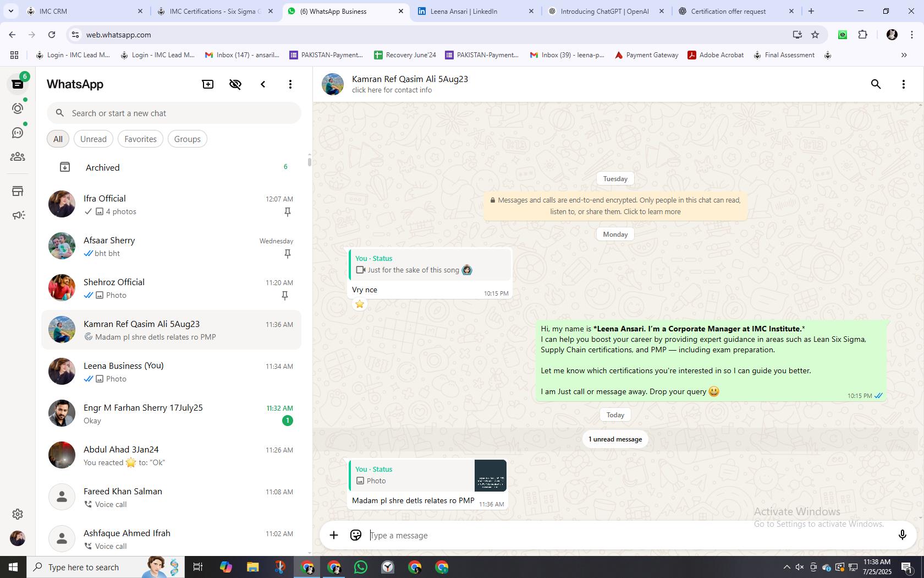Select the Groups filter
Viewport: 924px width, 578px height.
[x=188, y=139]
